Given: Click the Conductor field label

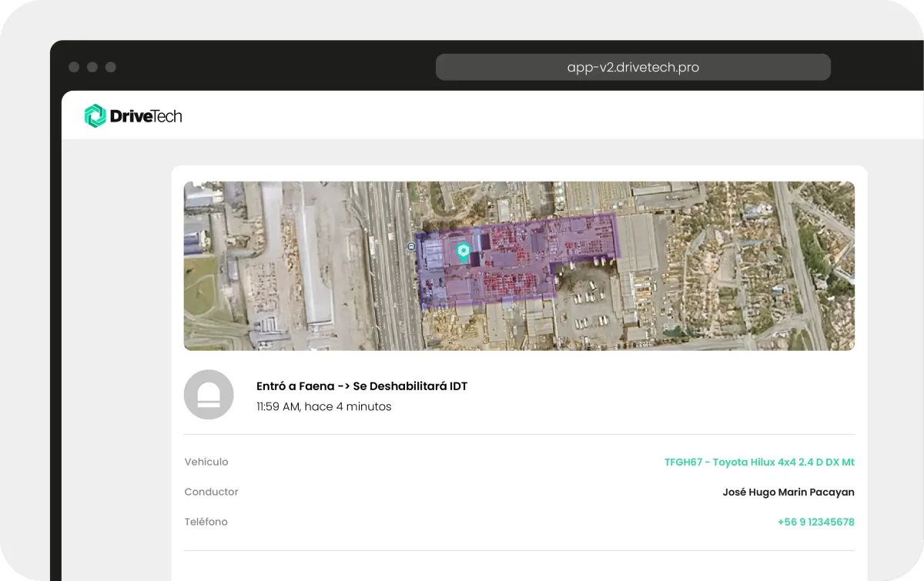Looking at the screenshot, I should point(212,492).
